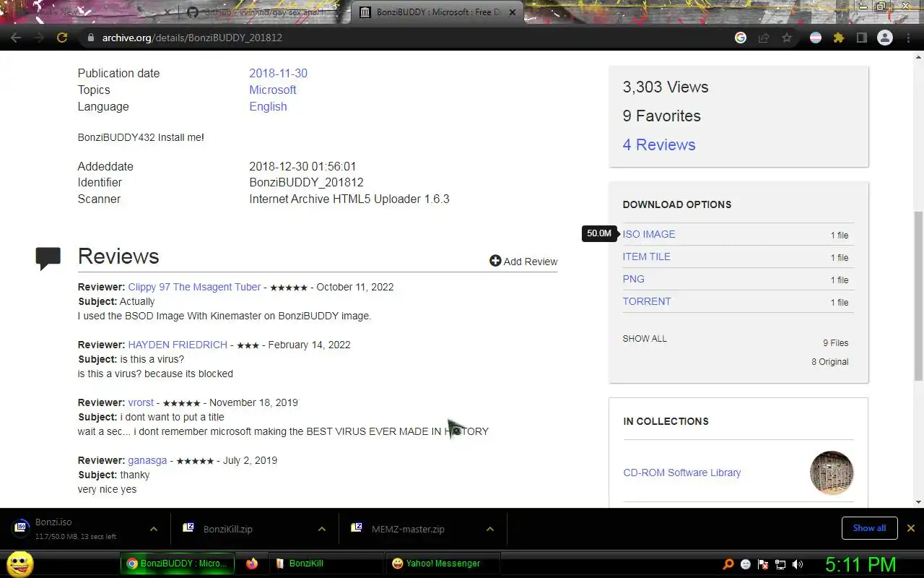Close the downloads bar
Screen dimensions: 924x578
point(911,528)
